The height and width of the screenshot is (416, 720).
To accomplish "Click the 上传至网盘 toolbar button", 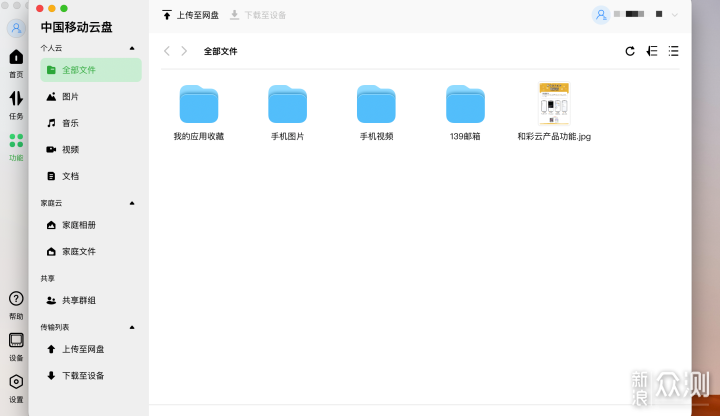I will tap(191, 15).
